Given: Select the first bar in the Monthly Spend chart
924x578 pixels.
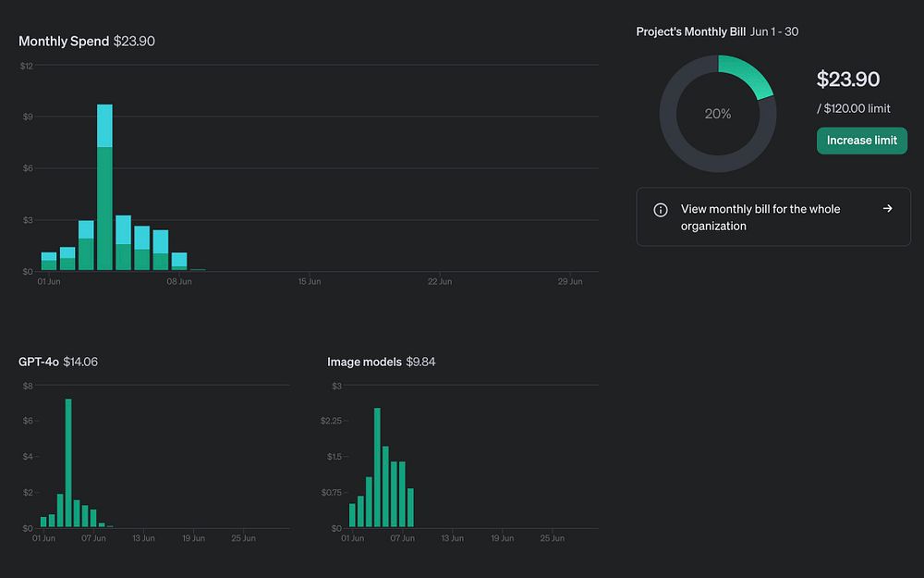Looking at the screenshot, I should click(x=49, y=262).
